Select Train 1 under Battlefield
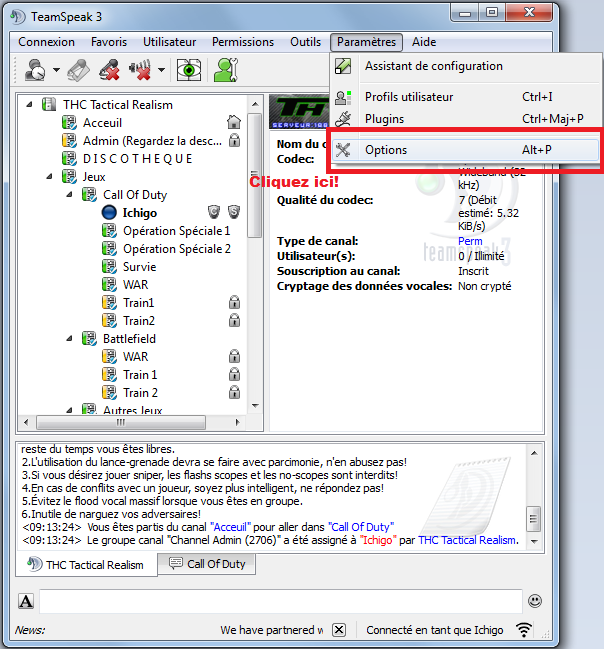 [x=140, y=375]
